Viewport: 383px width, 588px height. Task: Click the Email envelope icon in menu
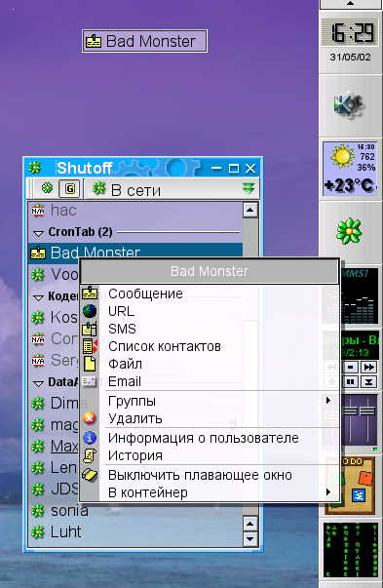tap(90, 381)
